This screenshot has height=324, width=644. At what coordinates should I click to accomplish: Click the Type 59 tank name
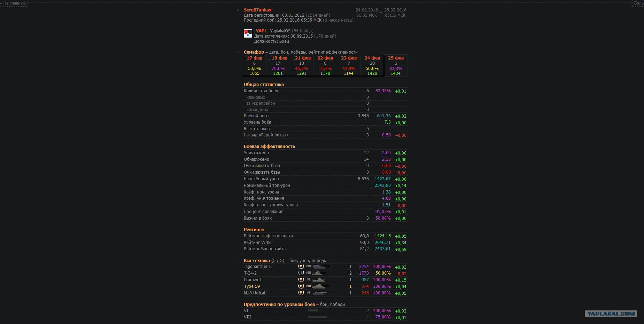(252, 286)
